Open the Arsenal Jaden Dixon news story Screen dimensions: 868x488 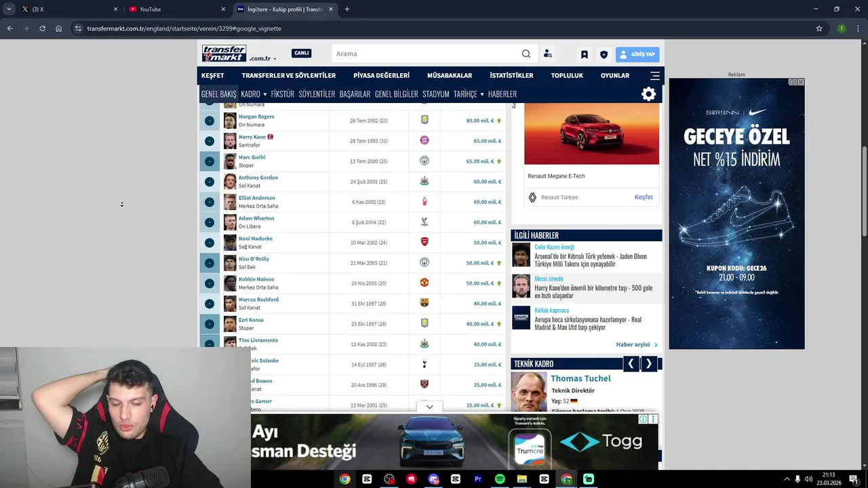591,260
